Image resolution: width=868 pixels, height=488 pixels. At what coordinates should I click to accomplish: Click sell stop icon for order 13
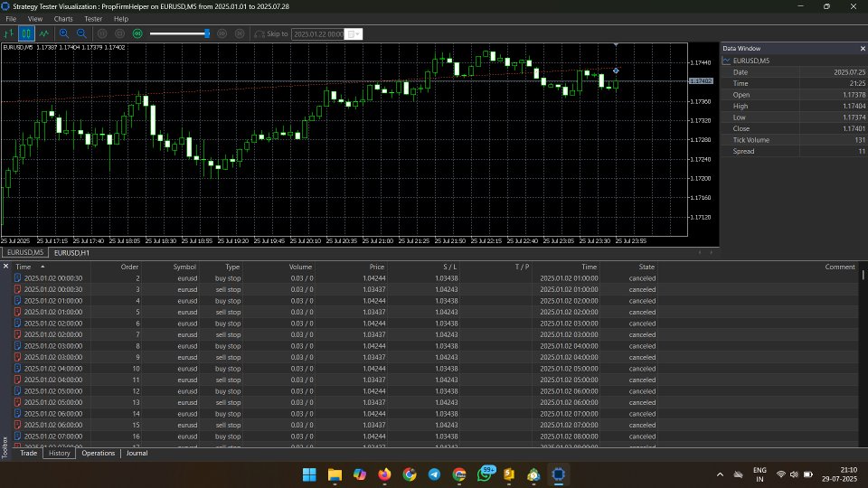pos(18,402)
